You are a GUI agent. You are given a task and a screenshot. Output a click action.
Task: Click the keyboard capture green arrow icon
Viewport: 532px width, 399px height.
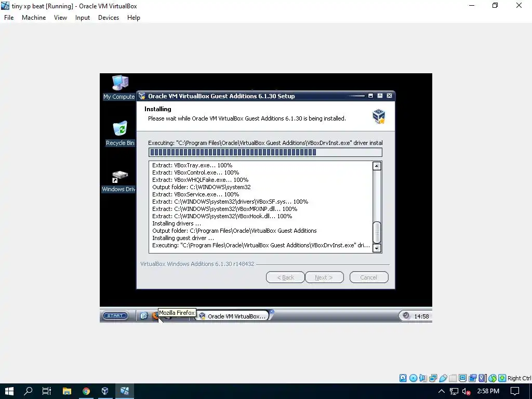click(x=502, y=378)
